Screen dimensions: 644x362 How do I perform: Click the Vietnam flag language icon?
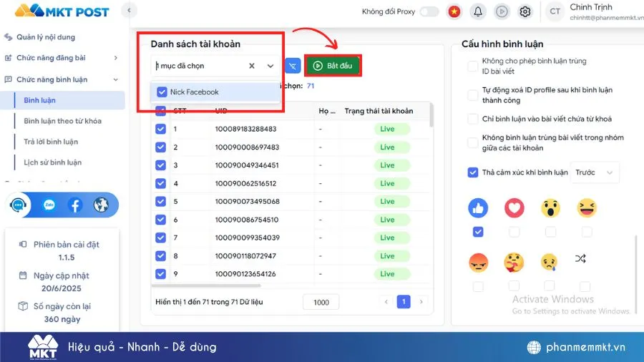pos(454,11)
